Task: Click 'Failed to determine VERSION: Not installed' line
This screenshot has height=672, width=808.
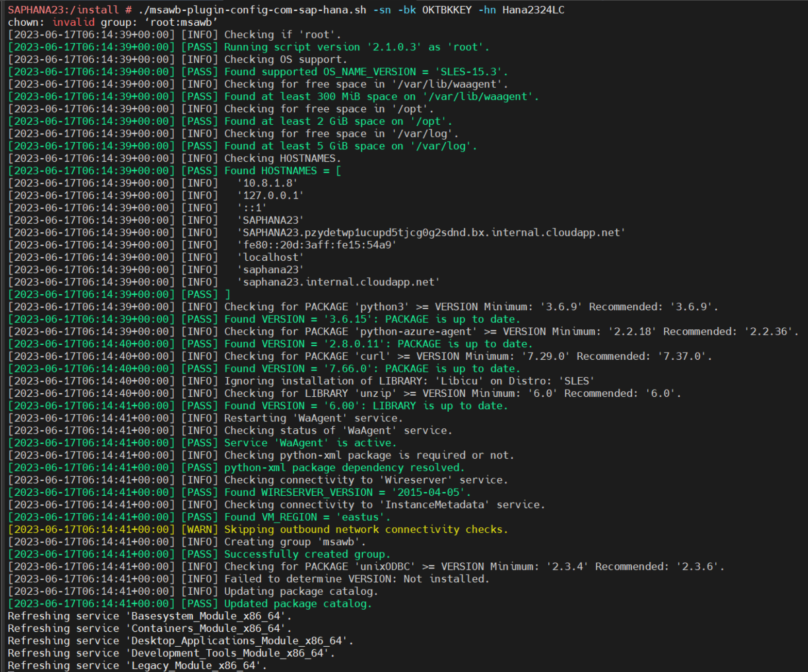Action: (x=249, y=579)
